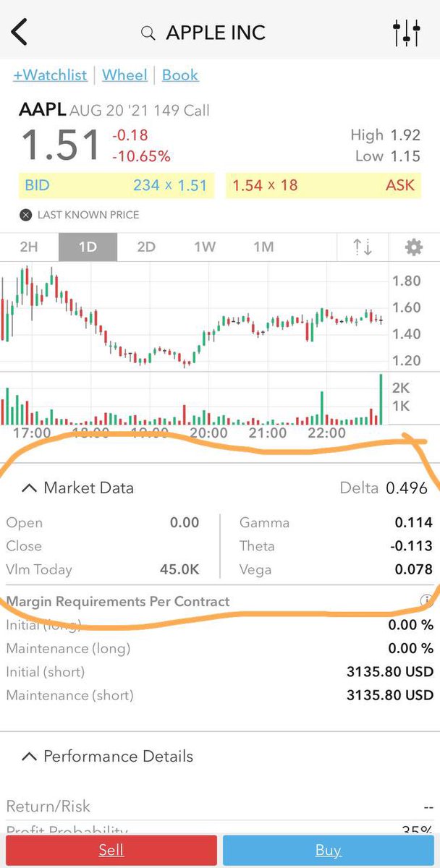This screenshot has height=868, width=440.
Task: Tap the yellow BID price box
Action: (116, 185)
